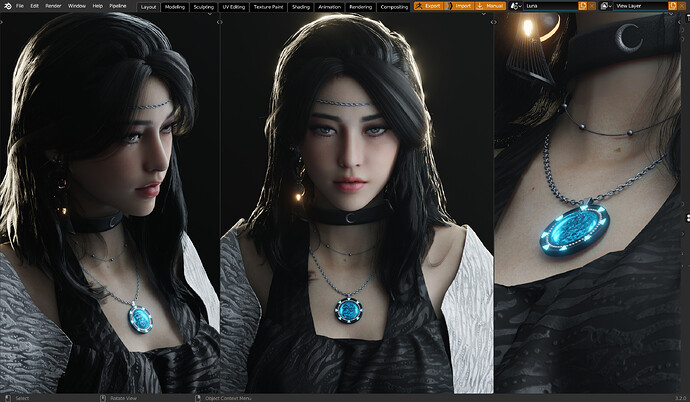Create a new scene copy next to Luna
The image size is (690, 402).
[x=583, y=6]
